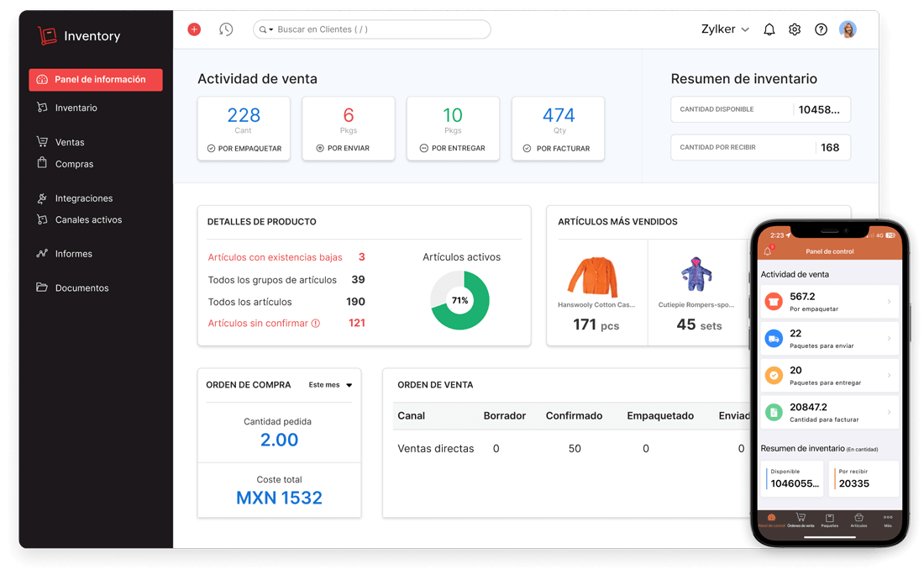Image resolution: width=924 pixels, height=575 pixels.
Task: Open Paquetes icon in phone navigation bar
Action: pyautogui.click(x=829, y=517)
